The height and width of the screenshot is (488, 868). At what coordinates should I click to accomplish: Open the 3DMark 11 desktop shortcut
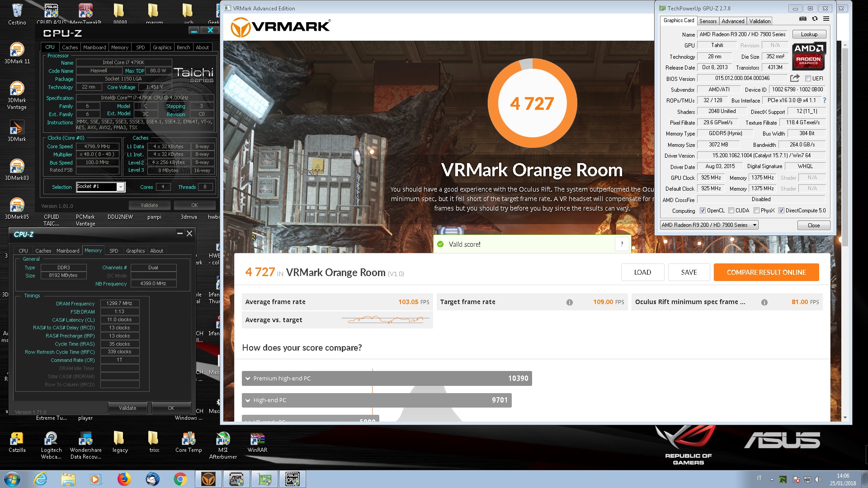[x=17, y=53]
